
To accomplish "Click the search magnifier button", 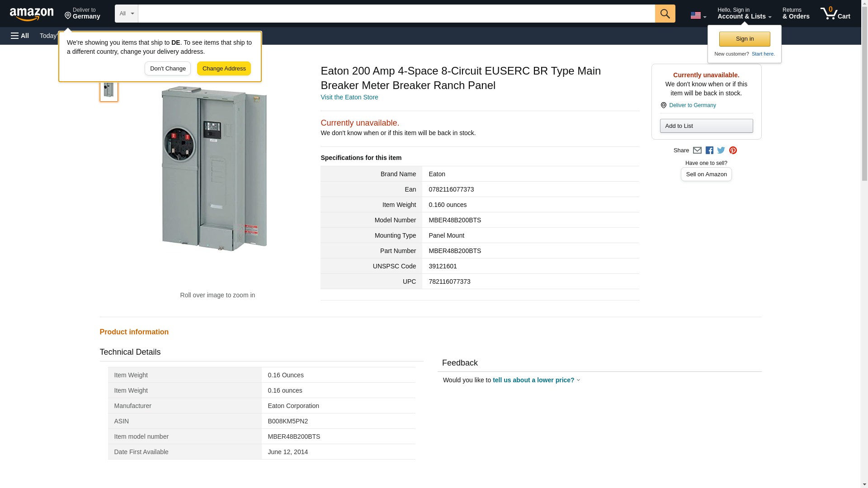I will 665,14.
